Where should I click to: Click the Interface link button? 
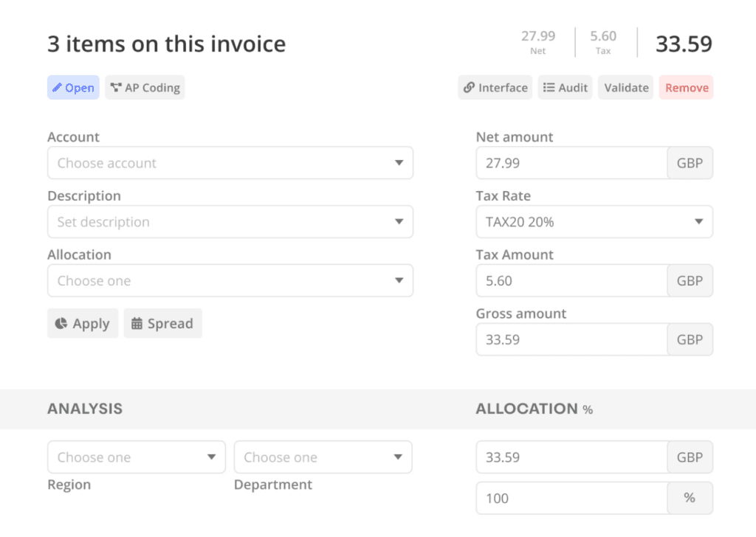(x=495, y=88)
